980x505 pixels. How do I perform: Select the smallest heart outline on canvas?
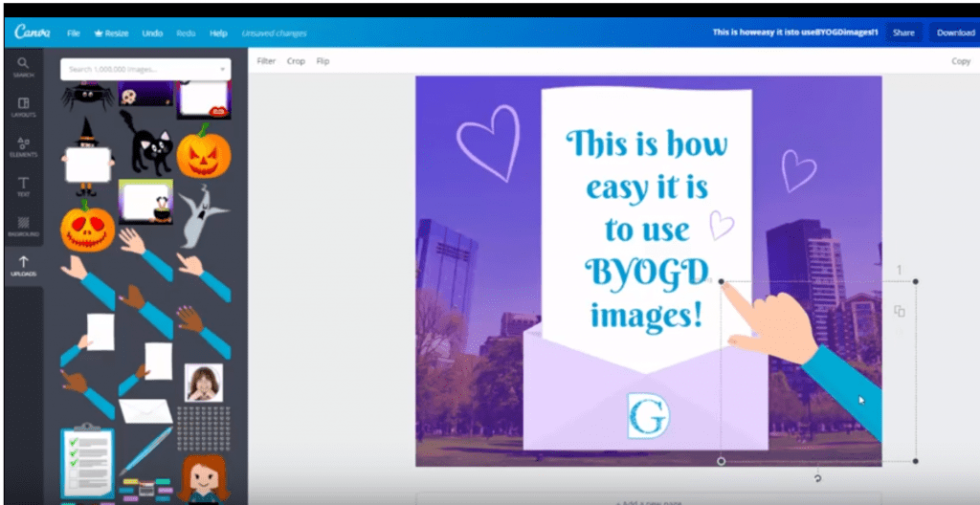(x=722, y=225)
